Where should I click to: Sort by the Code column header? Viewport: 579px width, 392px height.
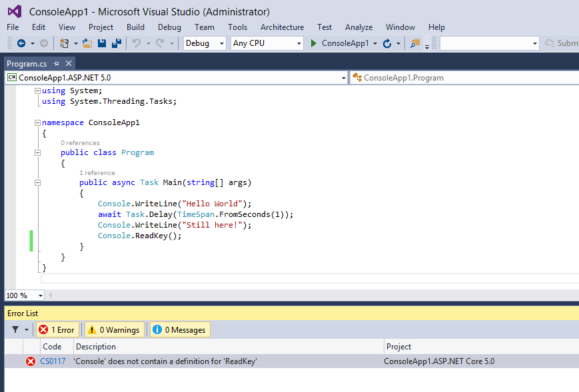[x=57, y=347]
